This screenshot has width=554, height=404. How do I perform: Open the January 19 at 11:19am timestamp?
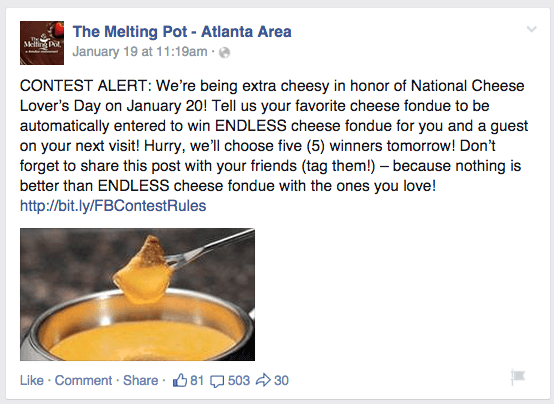click(140, 52)
